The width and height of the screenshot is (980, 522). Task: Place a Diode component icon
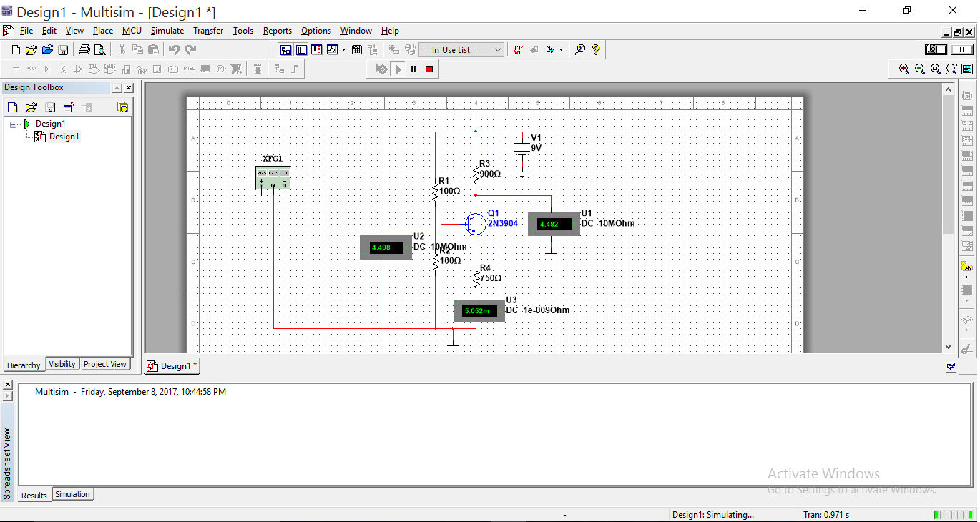[47, 69]
